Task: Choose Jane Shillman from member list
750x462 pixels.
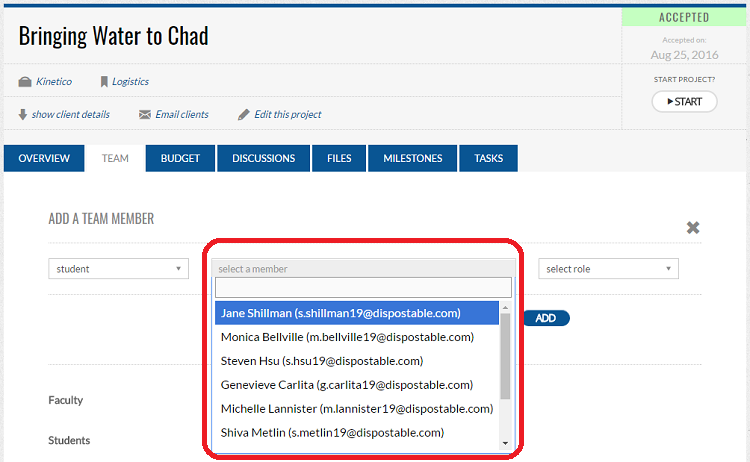Action: point(357,313)
